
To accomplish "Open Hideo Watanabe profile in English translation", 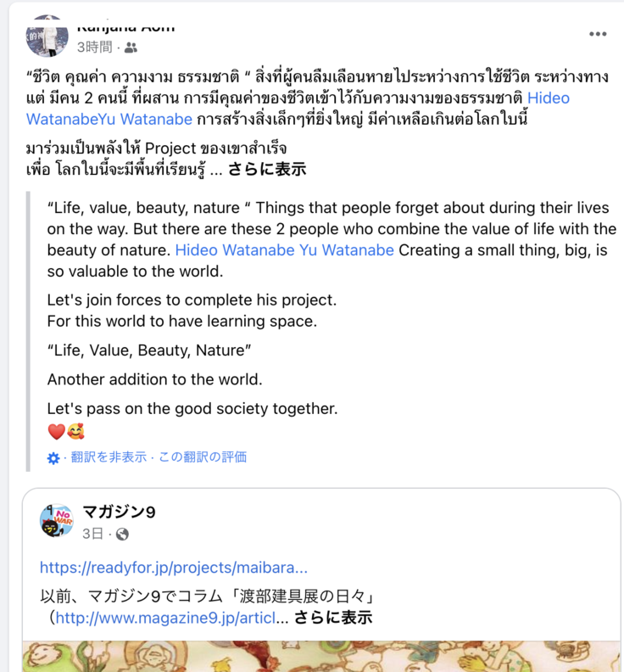I will pyautogui.click(x=233, y=250).
